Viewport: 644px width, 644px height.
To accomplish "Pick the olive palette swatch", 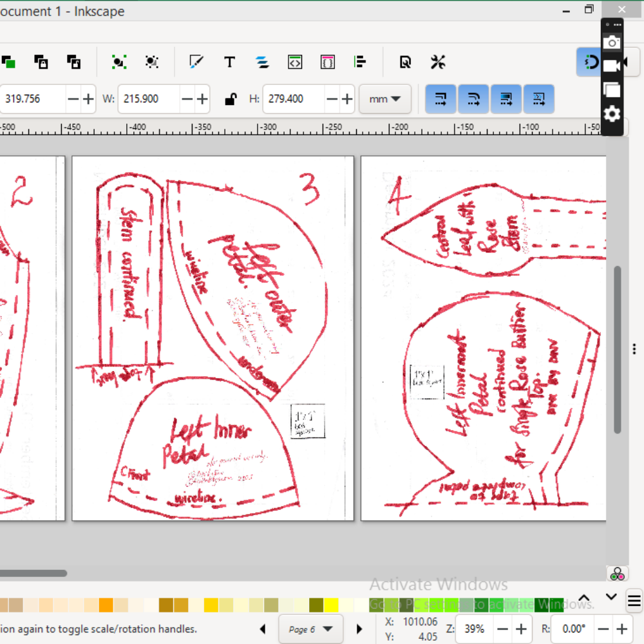I will point(316,605).
